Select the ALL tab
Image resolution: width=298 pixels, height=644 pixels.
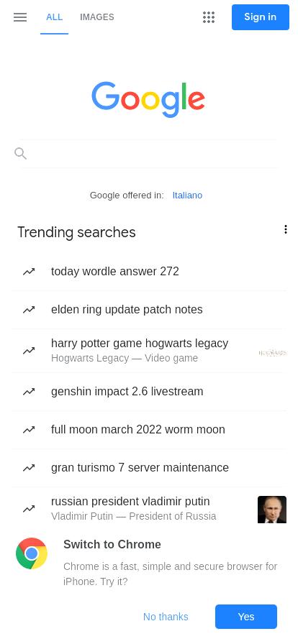click(54, 17)
